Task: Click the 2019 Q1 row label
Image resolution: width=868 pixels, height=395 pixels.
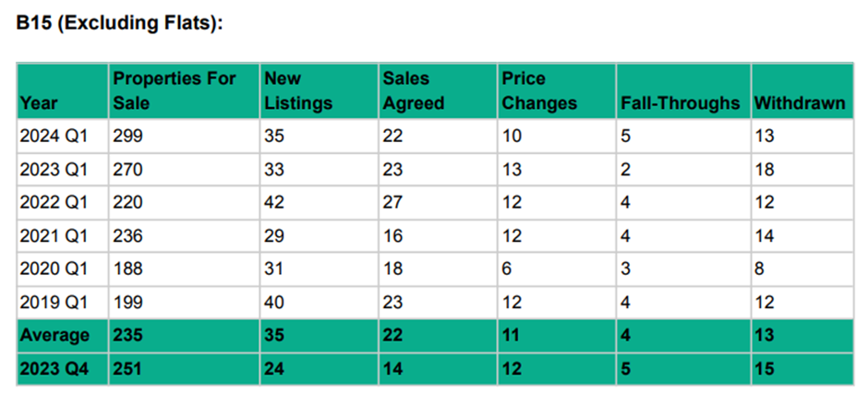Action: [53, 303]
